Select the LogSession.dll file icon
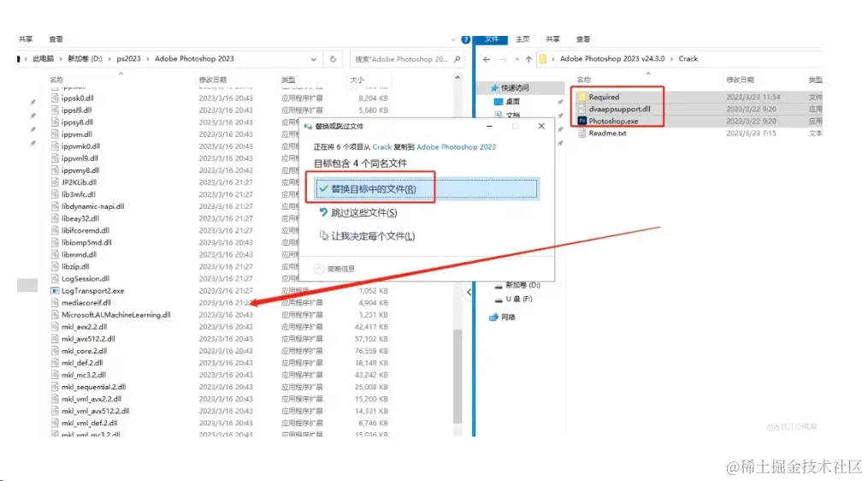 [x=55, y=279]
